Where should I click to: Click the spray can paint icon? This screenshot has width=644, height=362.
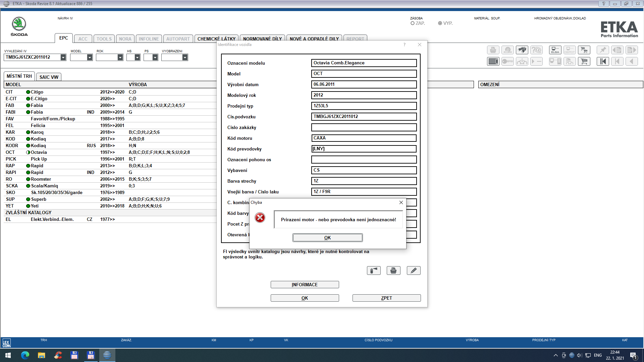point(374,270)
